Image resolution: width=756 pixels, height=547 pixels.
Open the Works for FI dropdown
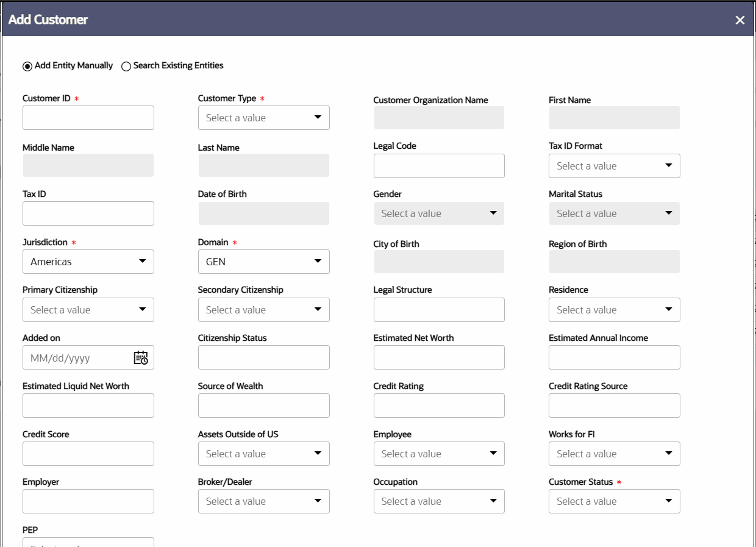pyautogui.click(x=615, y=454)
